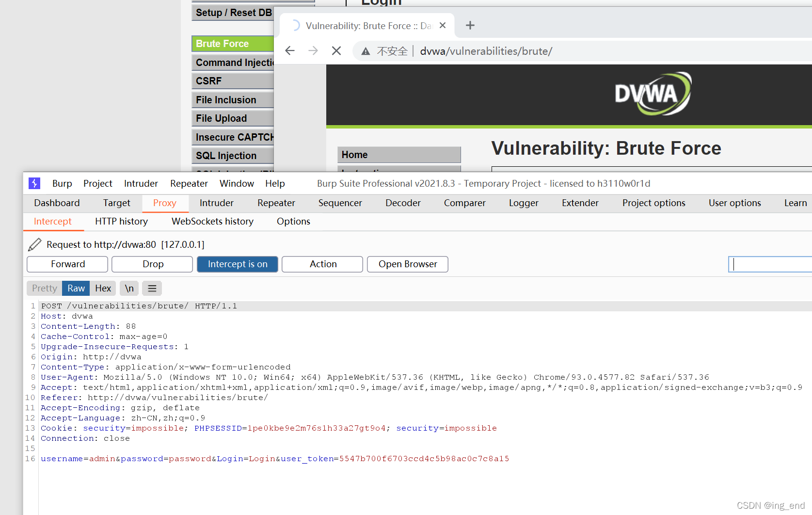Viewport: 812px width, 515px height.
Task: Toggle the \n newline display button
Action: point(129,289)
